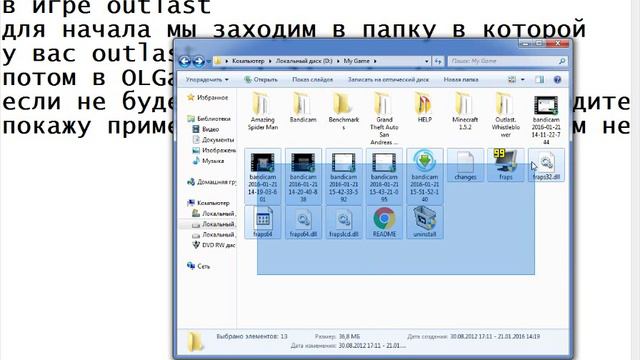
Task: Open recent locations dropdown beside the forward arrow
Action: pyautogui.click(x=209, y=62)
